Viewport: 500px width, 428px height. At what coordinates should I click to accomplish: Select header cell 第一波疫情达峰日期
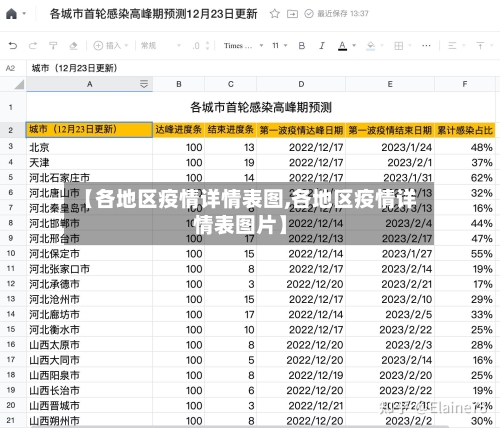301,130
